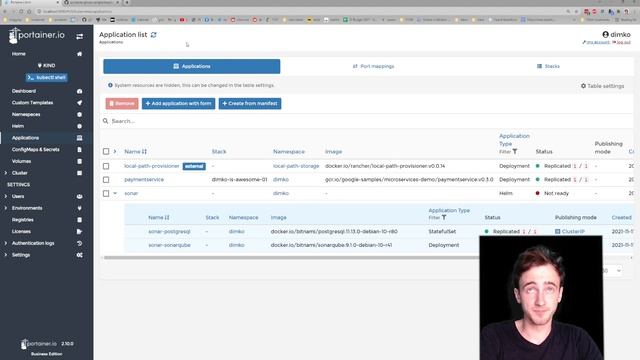
Task: Open the sonar-postgresql link
Action: pos(169,232)
